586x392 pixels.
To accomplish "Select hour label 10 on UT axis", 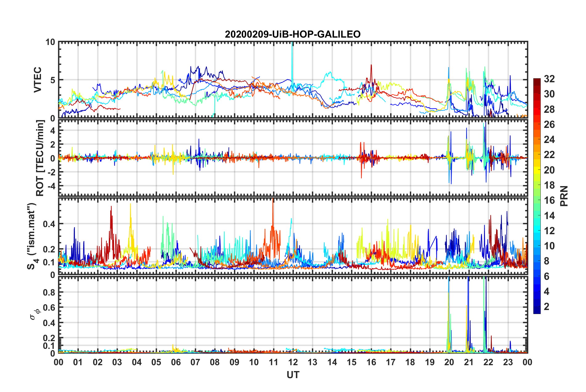I will 254,362.
